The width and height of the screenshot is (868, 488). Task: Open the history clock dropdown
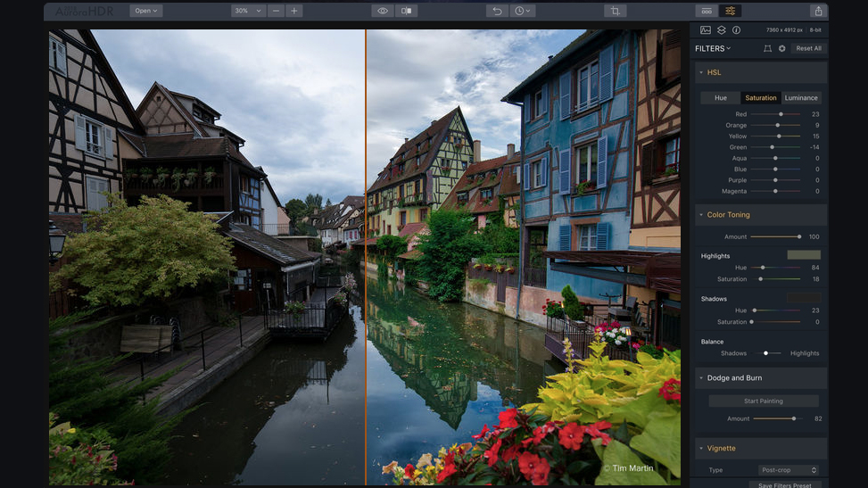[x=523, y=11]
